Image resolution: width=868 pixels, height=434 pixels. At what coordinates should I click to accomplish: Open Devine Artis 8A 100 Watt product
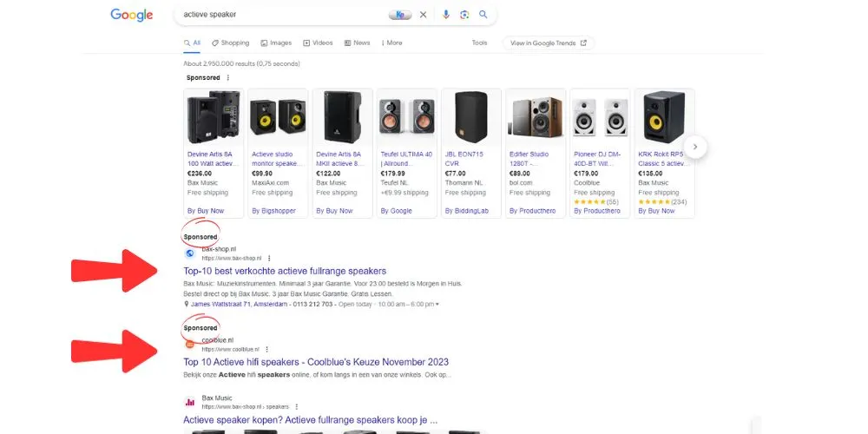(214, 159)
